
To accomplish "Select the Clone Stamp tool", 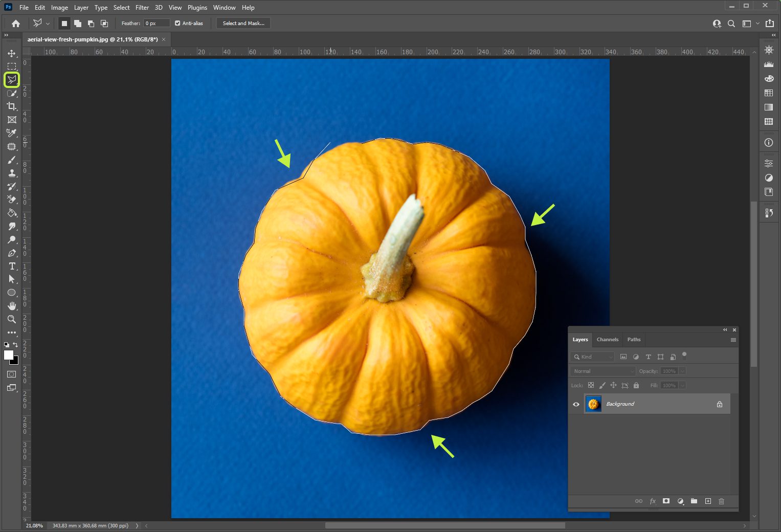I will point(11,173).
